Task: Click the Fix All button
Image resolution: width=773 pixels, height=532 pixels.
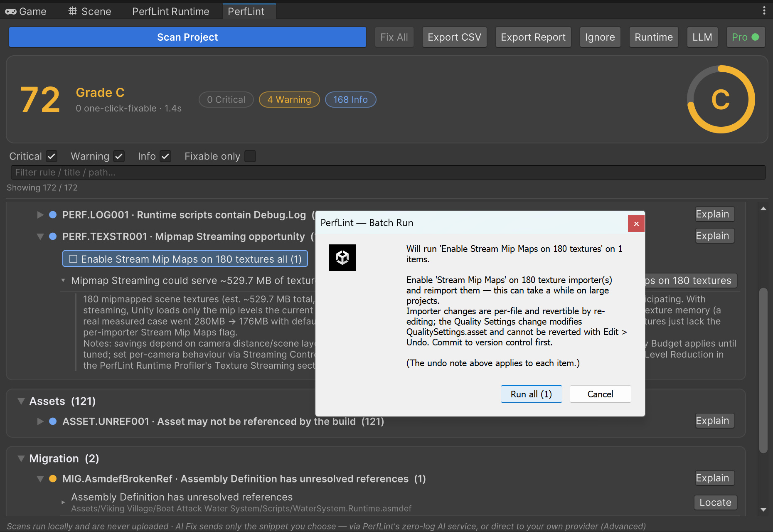Action: pos(394,37)
